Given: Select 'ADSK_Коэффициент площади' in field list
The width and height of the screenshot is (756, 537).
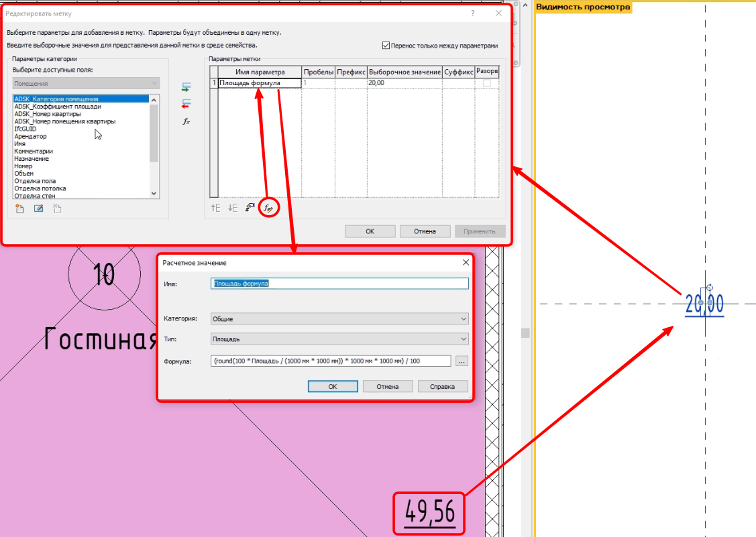Looking at the screenshot, I should click(58, 107).
